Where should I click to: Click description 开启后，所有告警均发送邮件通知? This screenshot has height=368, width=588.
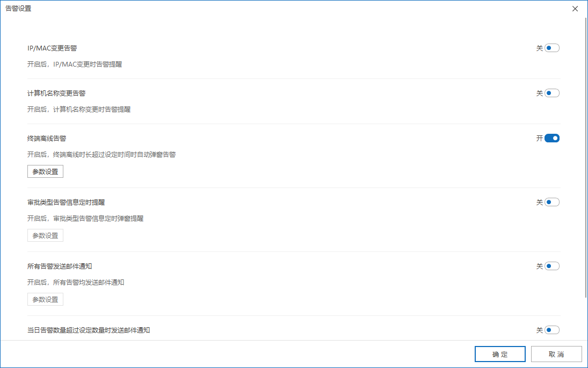point(76,282)
